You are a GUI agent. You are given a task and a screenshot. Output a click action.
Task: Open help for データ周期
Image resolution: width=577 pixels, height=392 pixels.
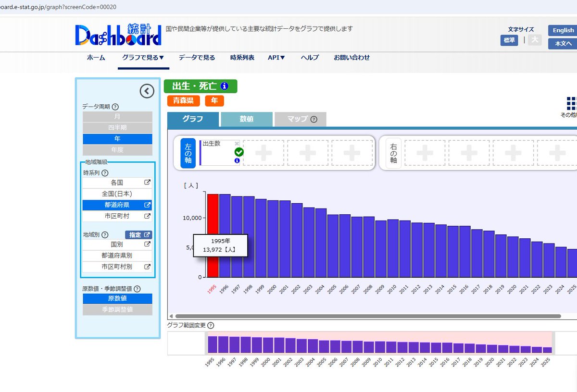coord(115,107)
